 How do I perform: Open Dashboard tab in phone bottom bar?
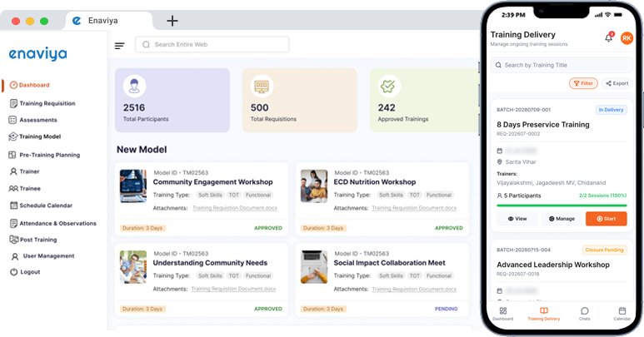click(502, 314)
